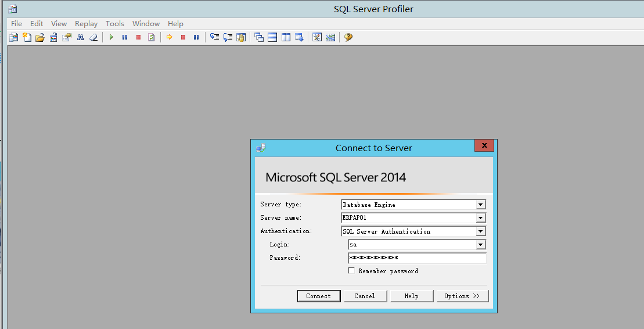Open the Tools menu
The height and width of the screenshot is (329, 644).
click(114, 23)
